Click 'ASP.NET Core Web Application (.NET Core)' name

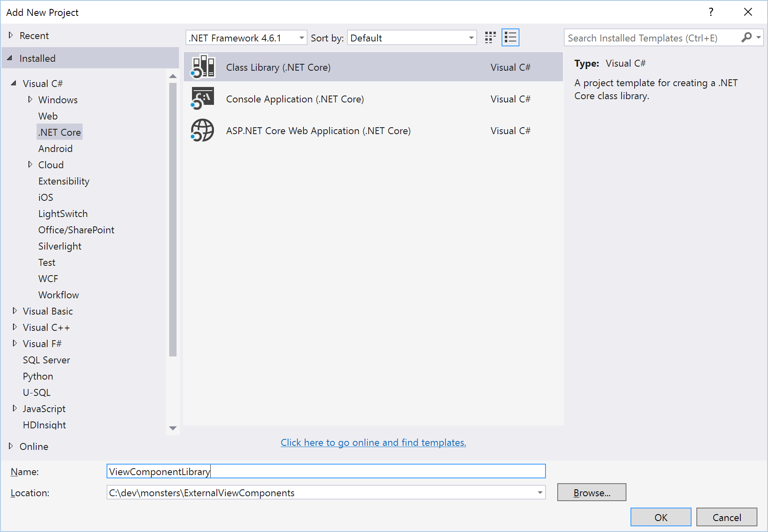click(x=319, y=131)
